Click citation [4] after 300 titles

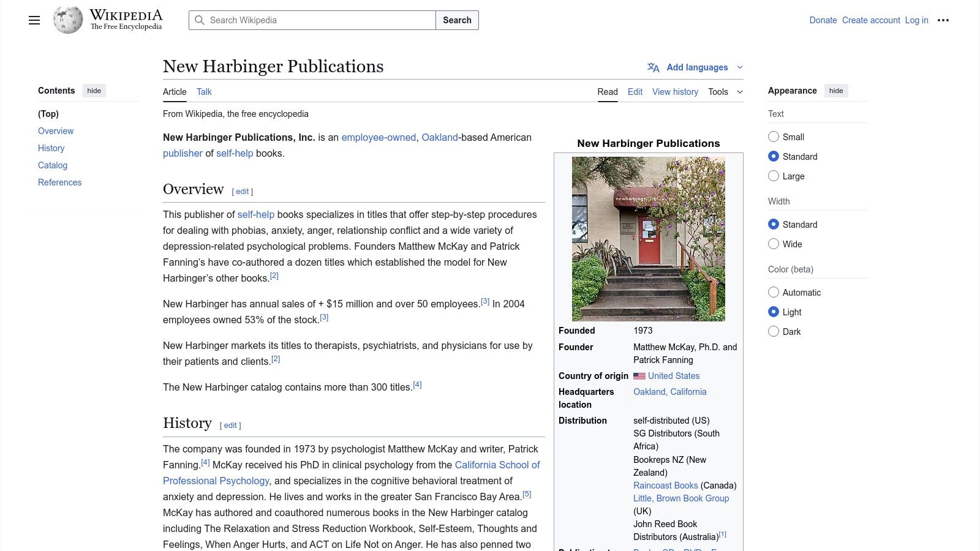(x=417, y=384)
